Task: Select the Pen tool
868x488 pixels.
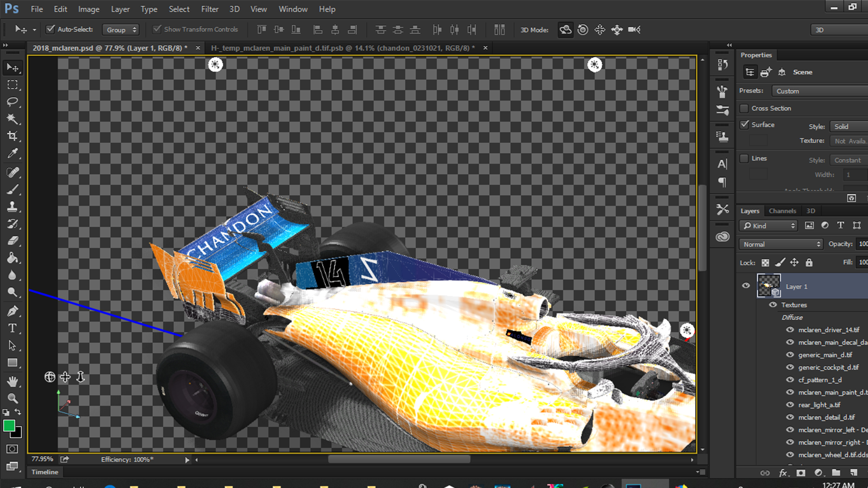Action: pos(12,311)
